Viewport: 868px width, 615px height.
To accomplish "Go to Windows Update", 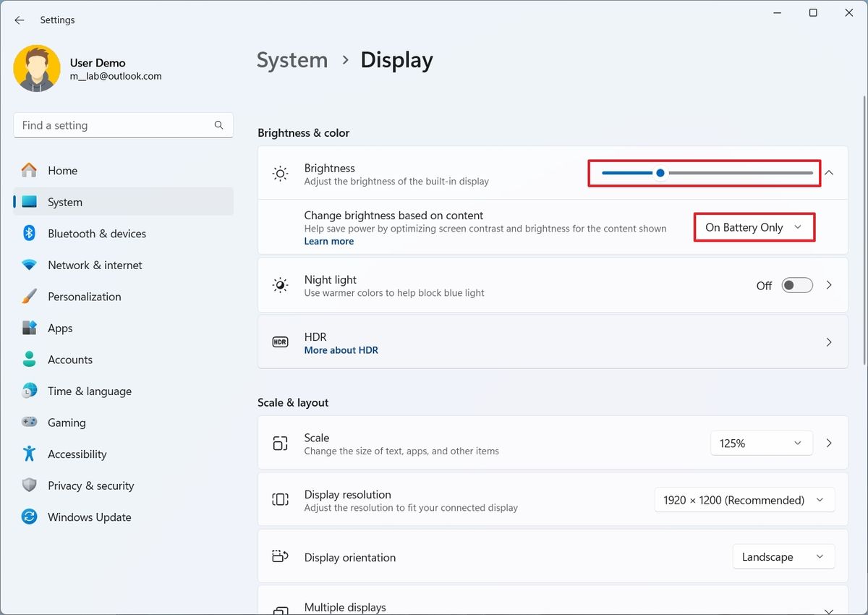I will 123,517.
